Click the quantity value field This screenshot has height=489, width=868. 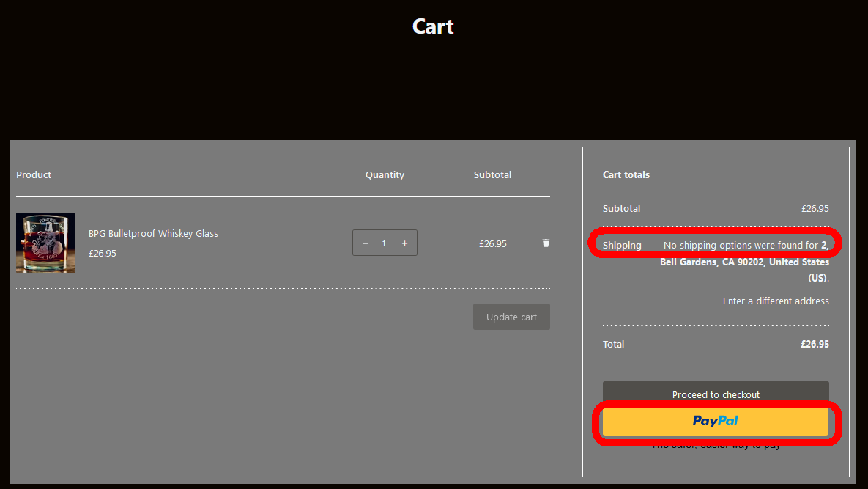click(384, 243)
